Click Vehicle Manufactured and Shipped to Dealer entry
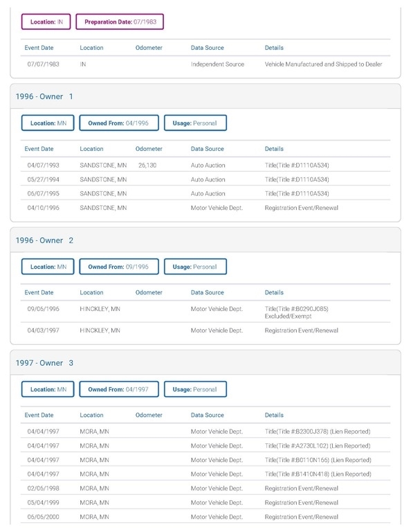The width and height of the screenshot is (411, 532). pos(323,64)
